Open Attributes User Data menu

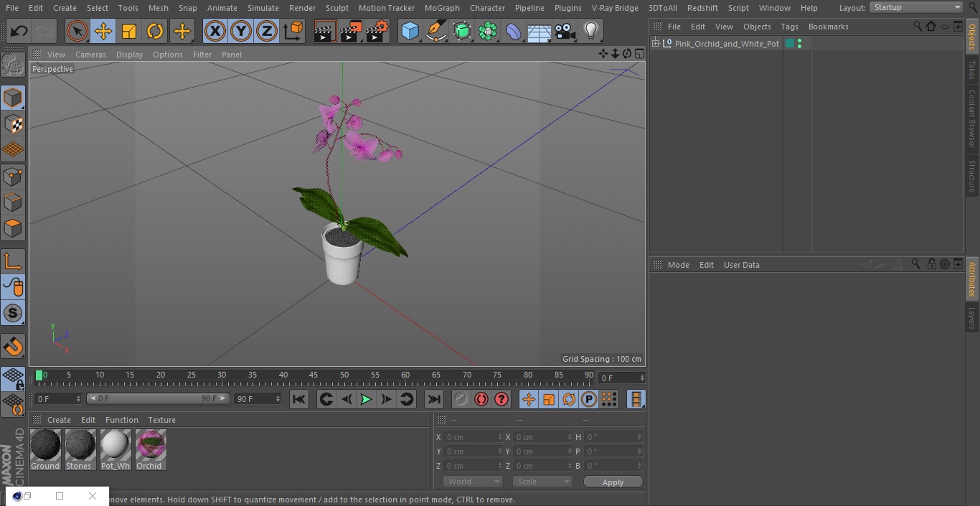741,265
